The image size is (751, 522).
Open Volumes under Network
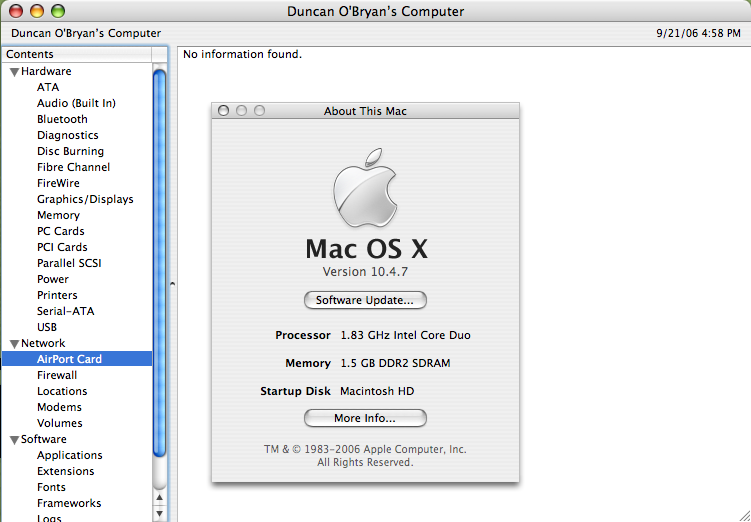(59, 423)
